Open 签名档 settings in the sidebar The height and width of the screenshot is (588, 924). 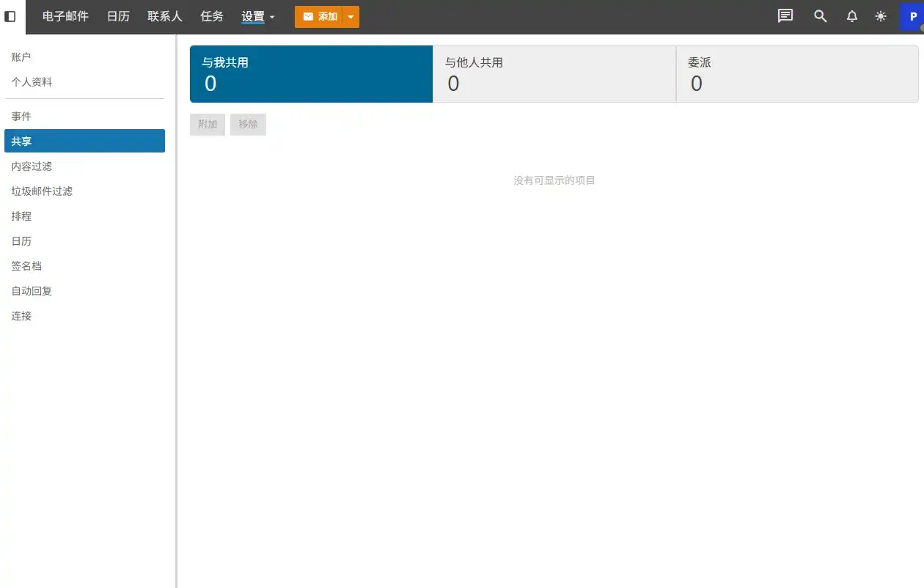click(26, 265)
